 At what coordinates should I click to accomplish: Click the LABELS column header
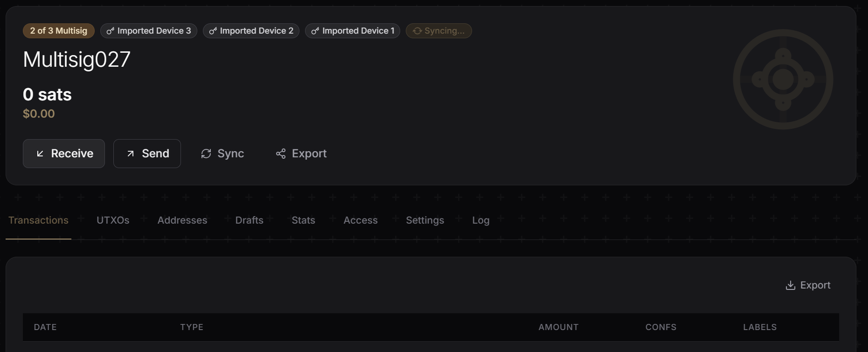pyautogui.click(x=760, y=327)
